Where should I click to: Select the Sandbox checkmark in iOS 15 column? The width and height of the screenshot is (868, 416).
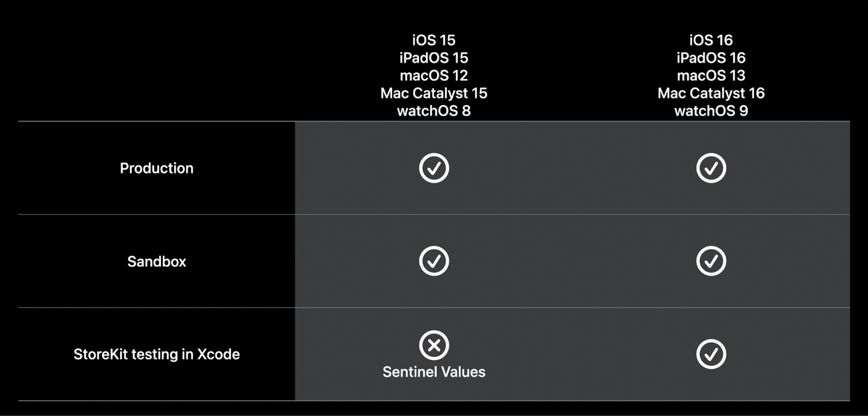coord(434,261)
